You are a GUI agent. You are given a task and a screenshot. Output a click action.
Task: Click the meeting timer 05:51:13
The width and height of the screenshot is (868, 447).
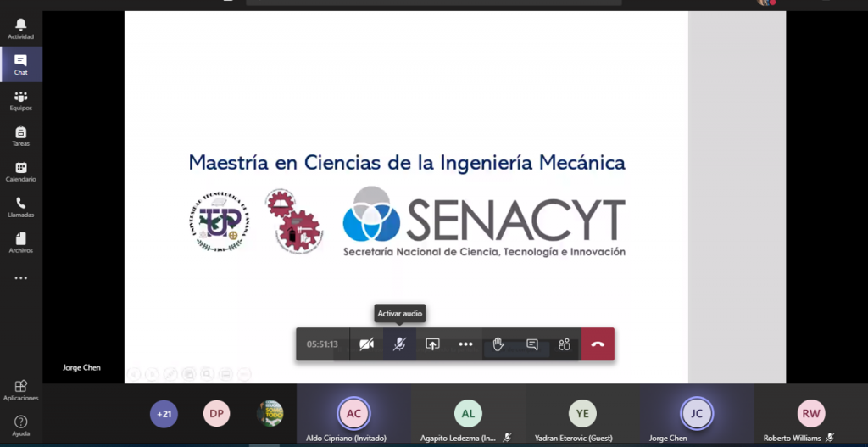click(322, 344)
